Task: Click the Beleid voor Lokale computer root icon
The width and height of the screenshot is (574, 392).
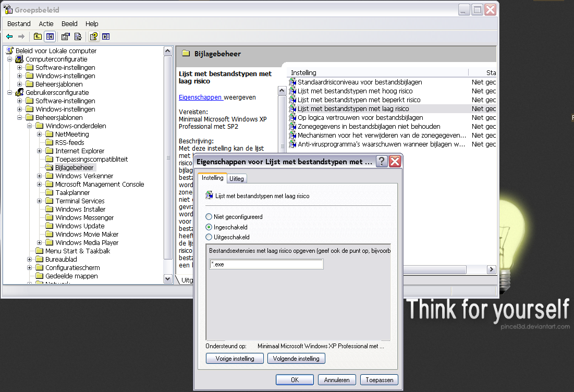Action: (x=10, y=51)
